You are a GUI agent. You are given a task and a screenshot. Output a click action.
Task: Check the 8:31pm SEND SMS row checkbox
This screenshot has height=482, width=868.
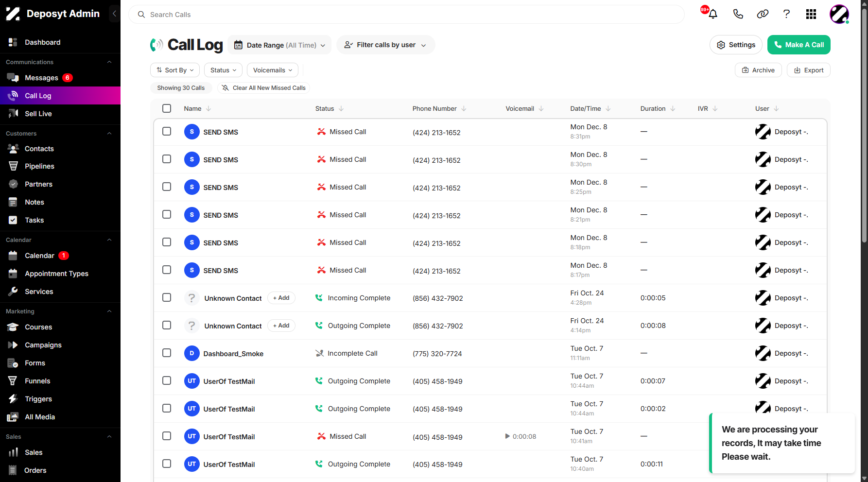coord(167,131)
